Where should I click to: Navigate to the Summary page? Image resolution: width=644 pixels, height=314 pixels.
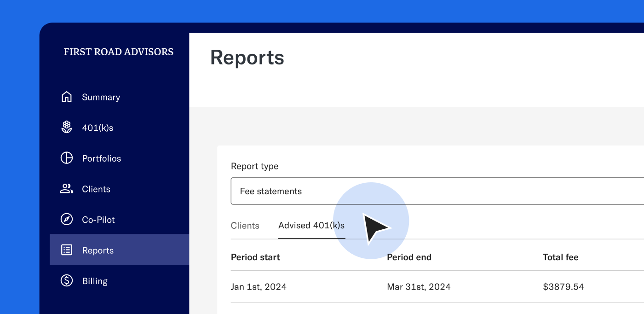[x=101, y=97]
